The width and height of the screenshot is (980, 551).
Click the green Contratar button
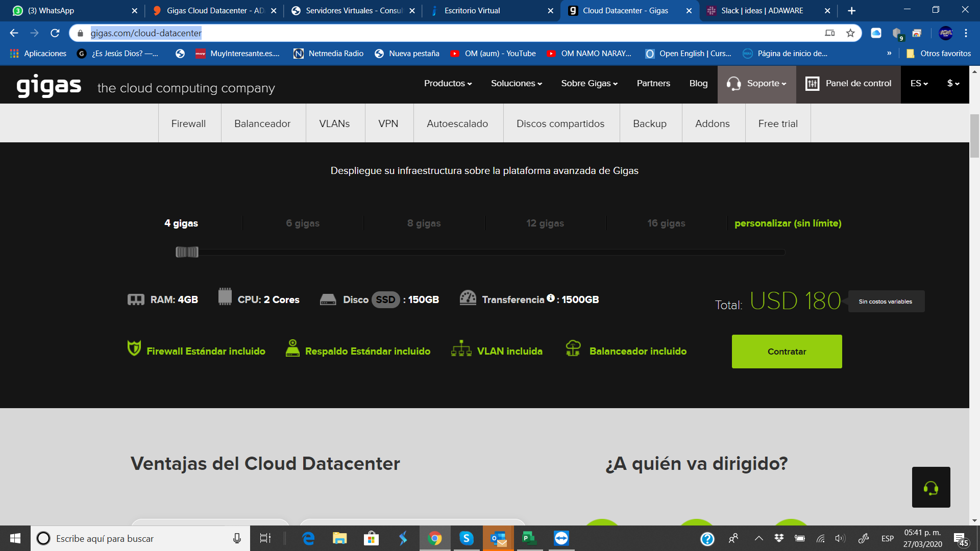pyautogui.click(x=787, y=352)
